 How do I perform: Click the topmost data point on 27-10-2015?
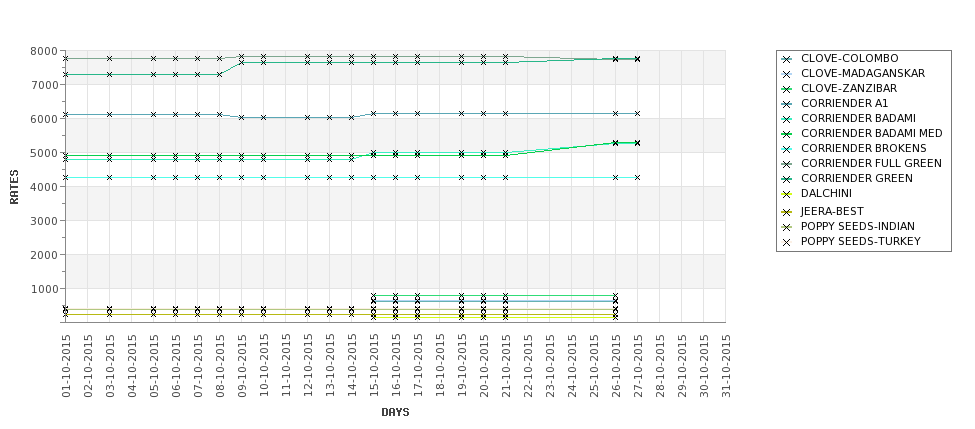pos(637,59)
